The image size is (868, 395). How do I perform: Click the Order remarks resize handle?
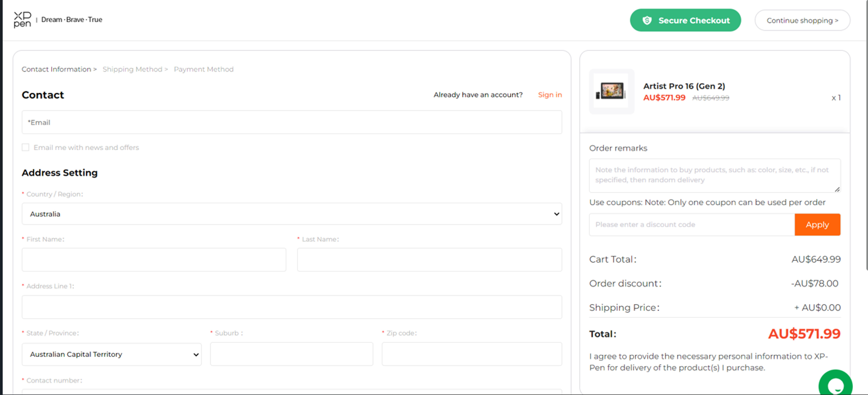(x=837, y=189)
